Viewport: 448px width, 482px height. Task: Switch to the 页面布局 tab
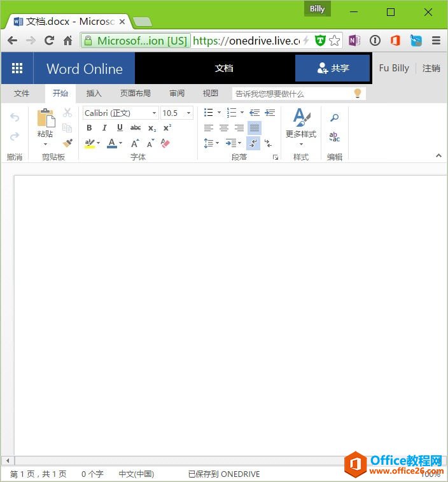pos(135,93)
